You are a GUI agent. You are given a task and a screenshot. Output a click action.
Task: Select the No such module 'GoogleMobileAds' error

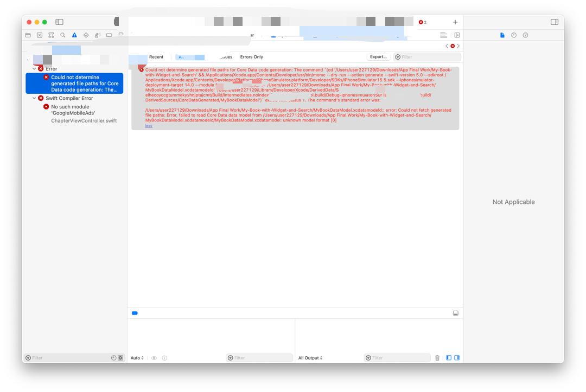tap(73, 110)
